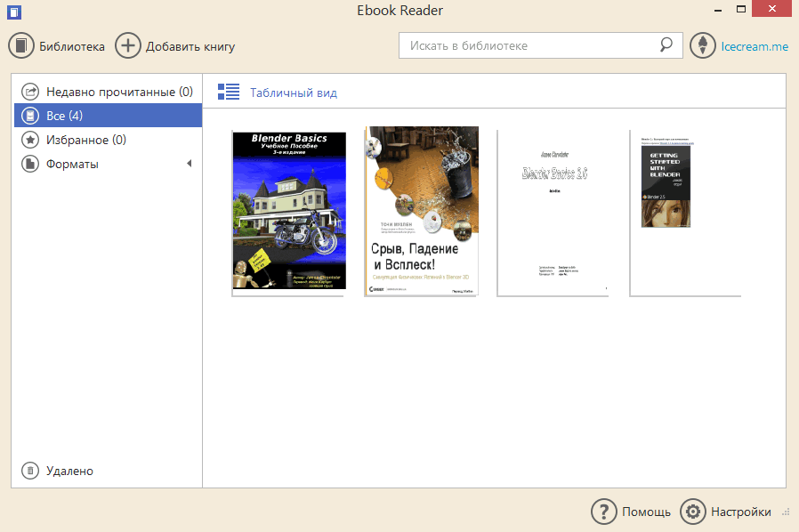The height and width of the screenshot is (532, 799).
Task: Minimize the Ebook Reader window
Action: pos(718,10)
